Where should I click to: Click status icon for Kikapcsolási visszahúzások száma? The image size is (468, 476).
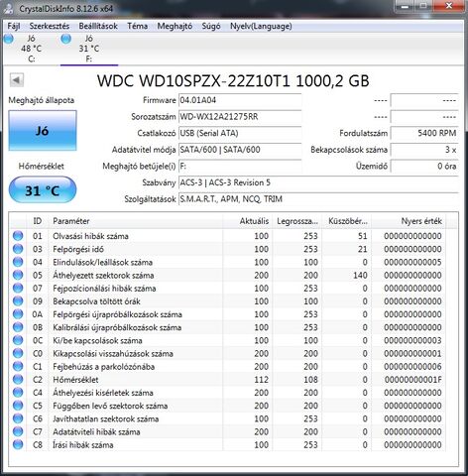18,353
